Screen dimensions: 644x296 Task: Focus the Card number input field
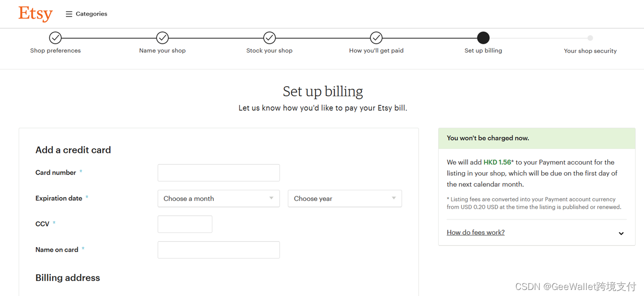point(218,173)
